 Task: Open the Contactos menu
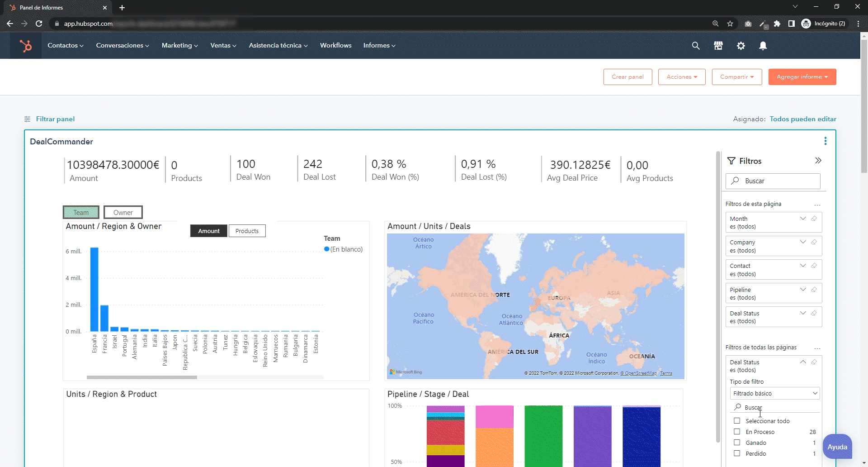click(66, 46)
